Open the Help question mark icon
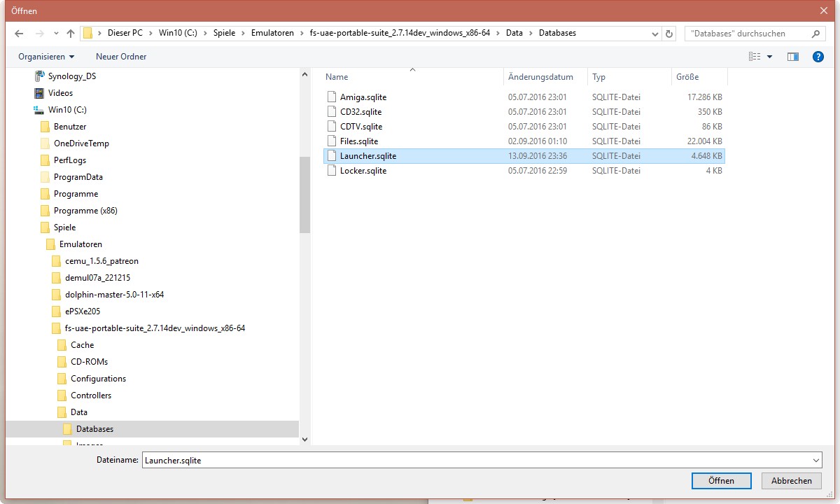This screenshot has height=504, width=840. coord(818,57)
